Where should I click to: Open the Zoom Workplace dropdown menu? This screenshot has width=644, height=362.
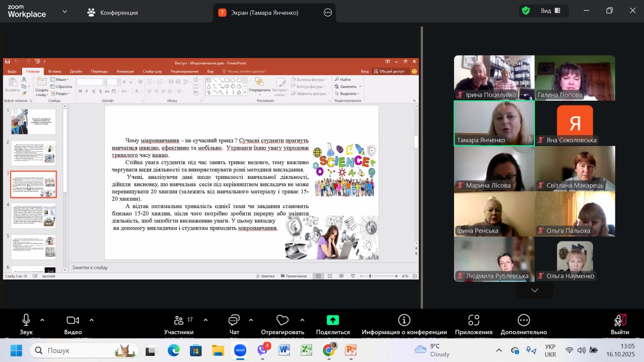[x=65, y=12]
